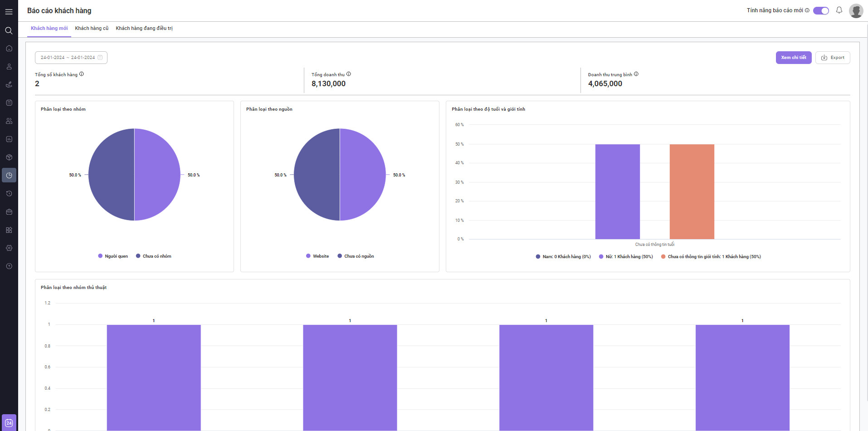Click the orange unknown-gender bar in age chart

692,191
